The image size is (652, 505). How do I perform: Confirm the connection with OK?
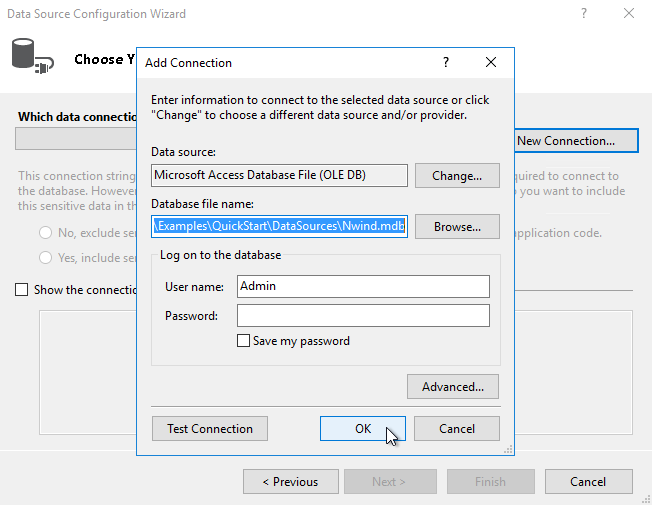coord(362,429)
